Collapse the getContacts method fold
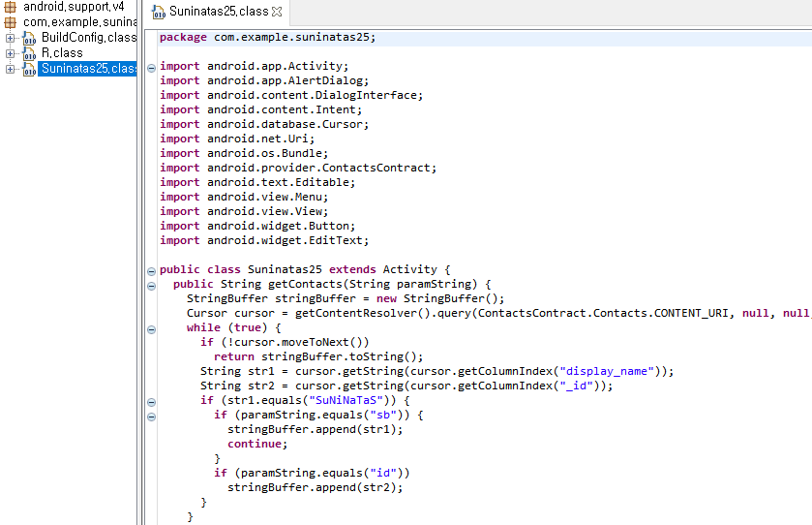Image resolution: width=812 pixels, height=525 pixels. point(151,286)
